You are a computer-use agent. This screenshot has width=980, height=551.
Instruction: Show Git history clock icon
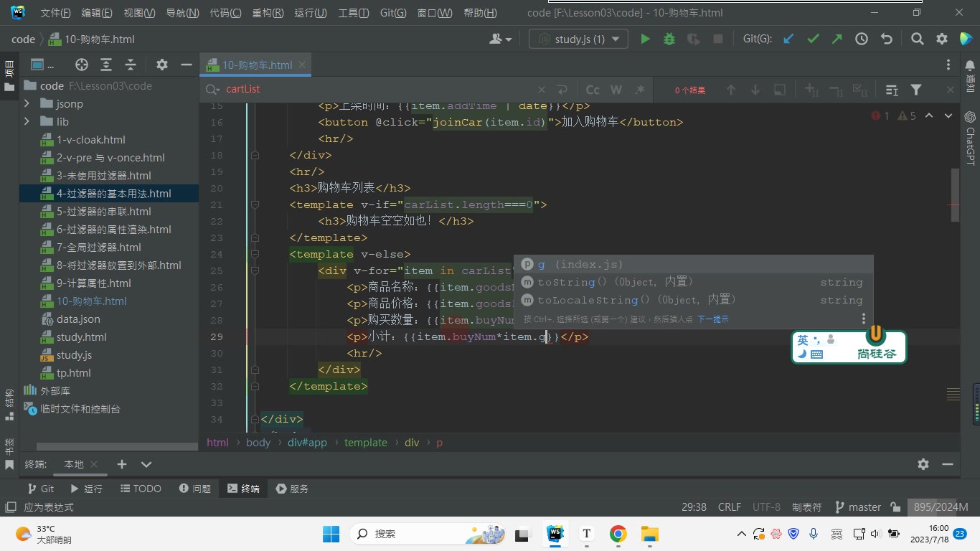click(862, 39)
